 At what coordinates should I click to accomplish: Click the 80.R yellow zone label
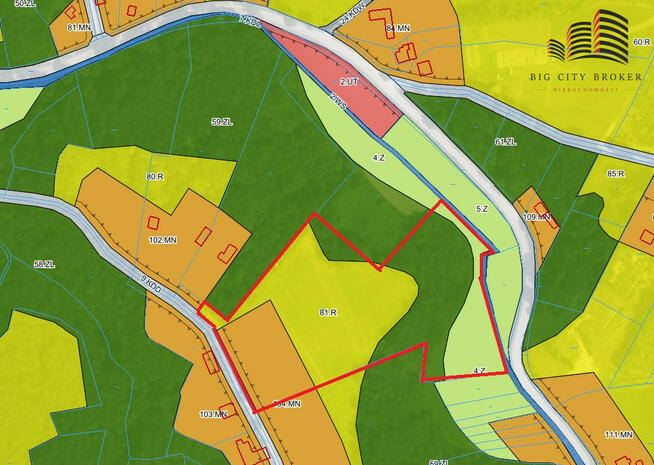[154, 177]
